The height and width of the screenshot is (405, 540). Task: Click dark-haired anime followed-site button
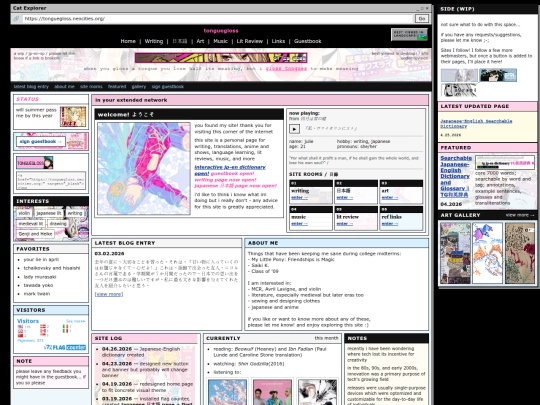pos(498,75)
